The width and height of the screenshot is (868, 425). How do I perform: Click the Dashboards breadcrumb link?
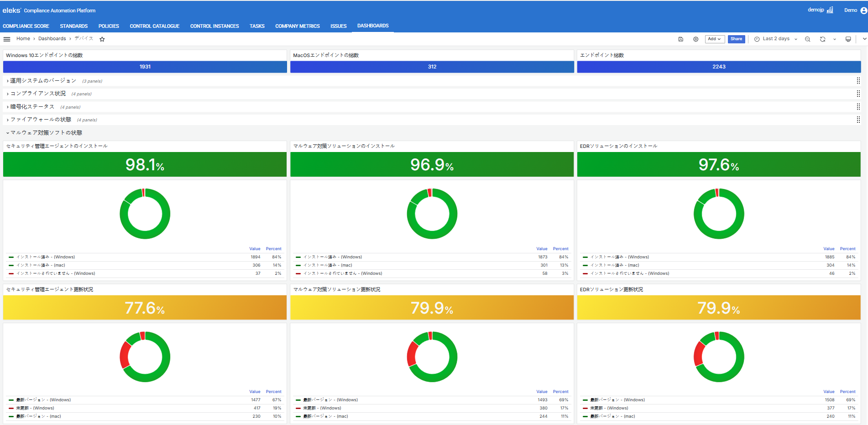[x=52, y=39]
